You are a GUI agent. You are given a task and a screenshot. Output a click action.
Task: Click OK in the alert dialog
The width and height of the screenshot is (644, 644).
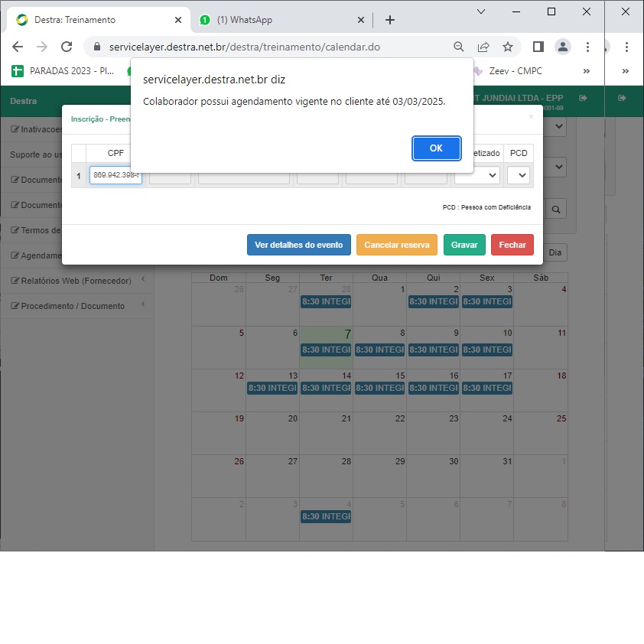(x=436, y=148)
